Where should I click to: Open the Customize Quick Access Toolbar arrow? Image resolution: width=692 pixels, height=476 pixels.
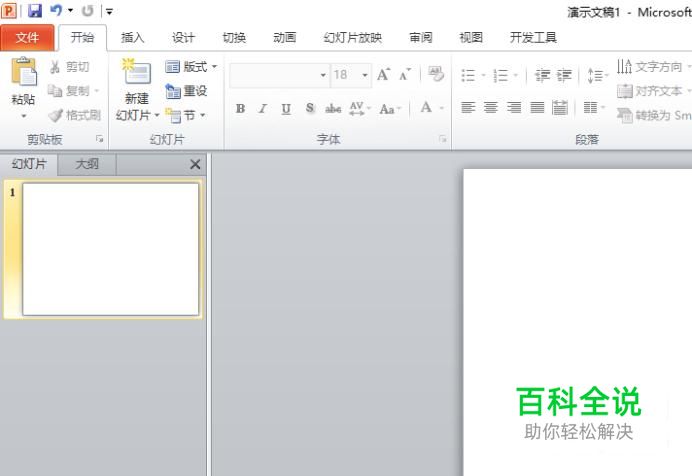[x=109, y=11]
